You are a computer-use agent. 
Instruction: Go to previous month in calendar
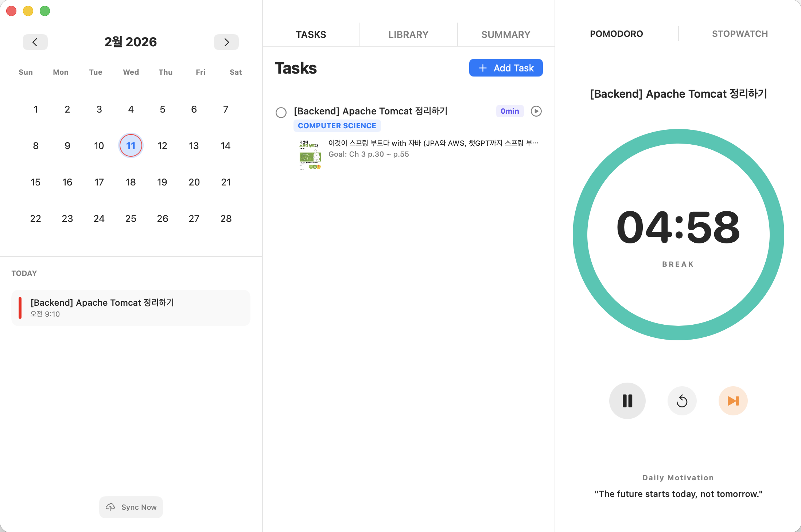(35, 42)
